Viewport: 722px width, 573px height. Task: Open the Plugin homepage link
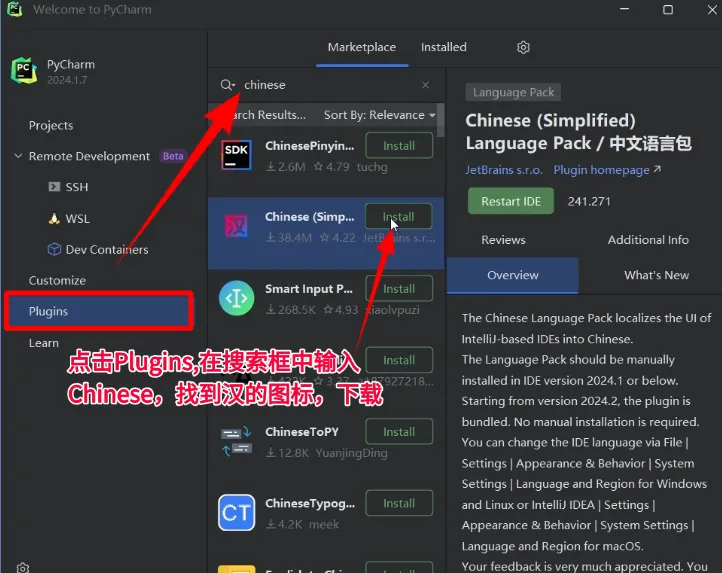[607, 170]
